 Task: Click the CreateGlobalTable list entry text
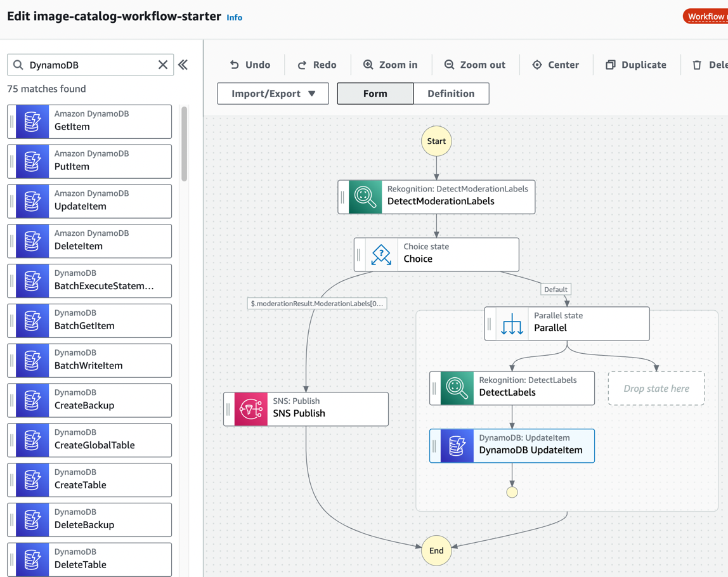point(94,445)
